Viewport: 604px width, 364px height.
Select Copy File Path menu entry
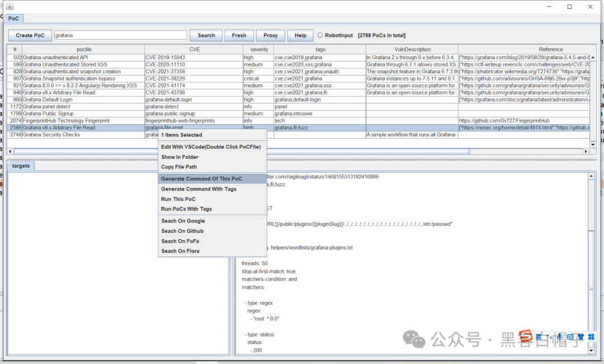coord(213,167)
